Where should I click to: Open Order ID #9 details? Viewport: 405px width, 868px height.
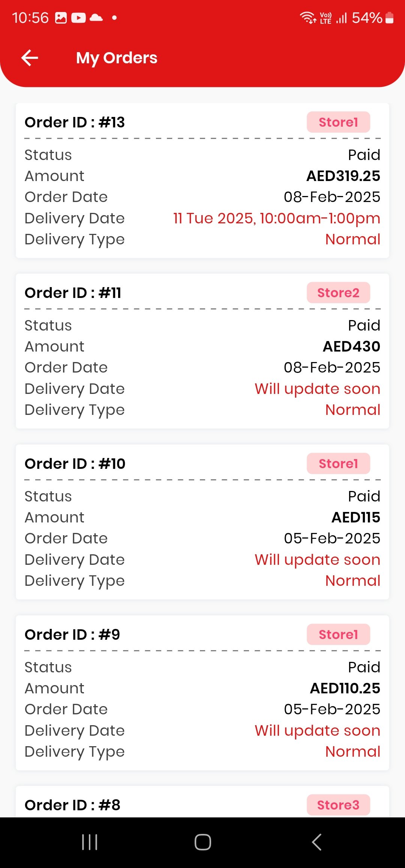point(72,635)
